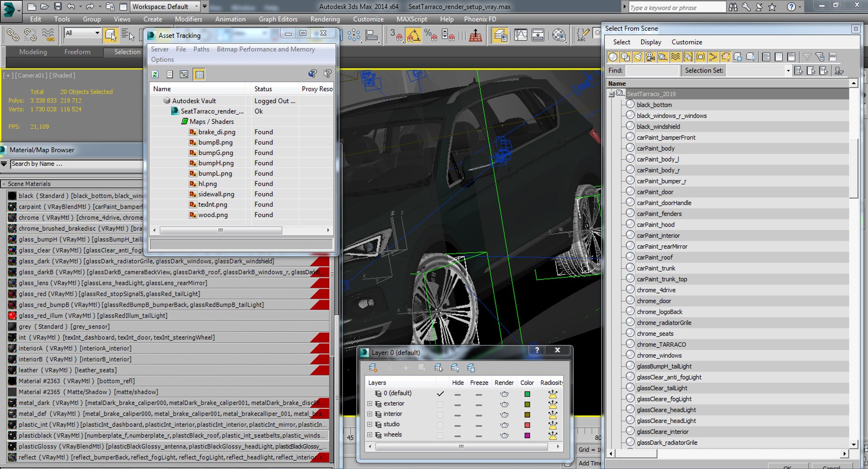This screenshot has width=868, height=469.
Task: Toggle Display Shapes filter in Select From Scene
Action: 625,57
